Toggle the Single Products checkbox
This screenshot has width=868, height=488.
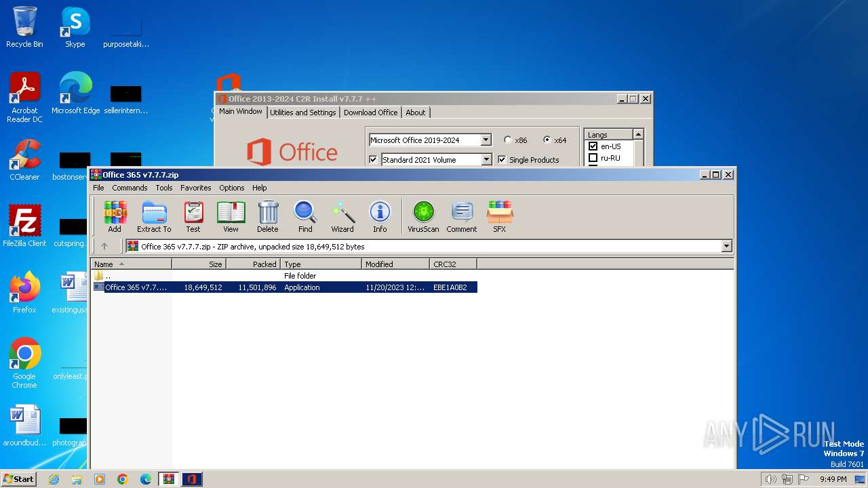click(502, 160)
